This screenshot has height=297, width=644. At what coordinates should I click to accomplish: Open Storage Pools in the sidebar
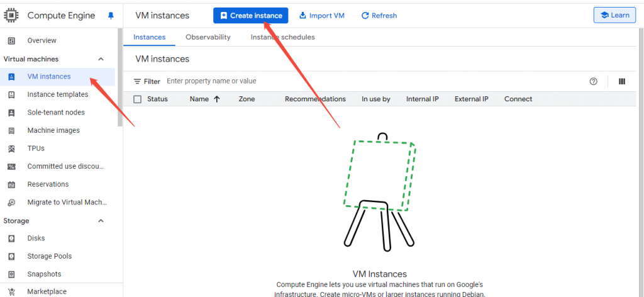[50, 256]
